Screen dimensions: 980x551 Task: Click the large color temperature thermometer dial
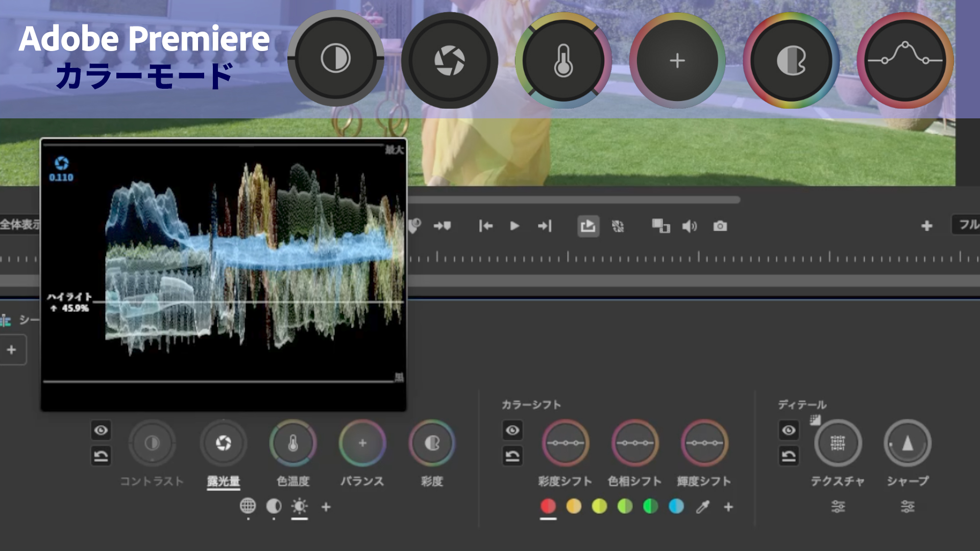tap(563, 61)
